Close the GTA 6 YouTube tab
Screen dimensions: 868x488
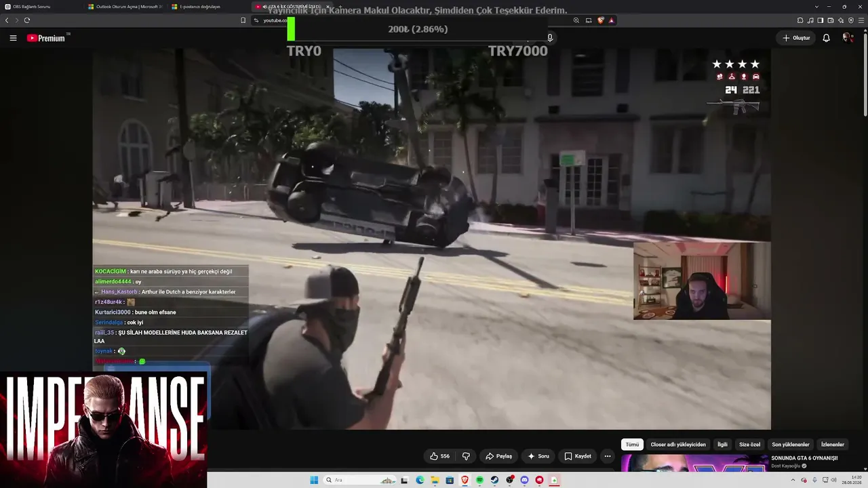click(328, 7)
